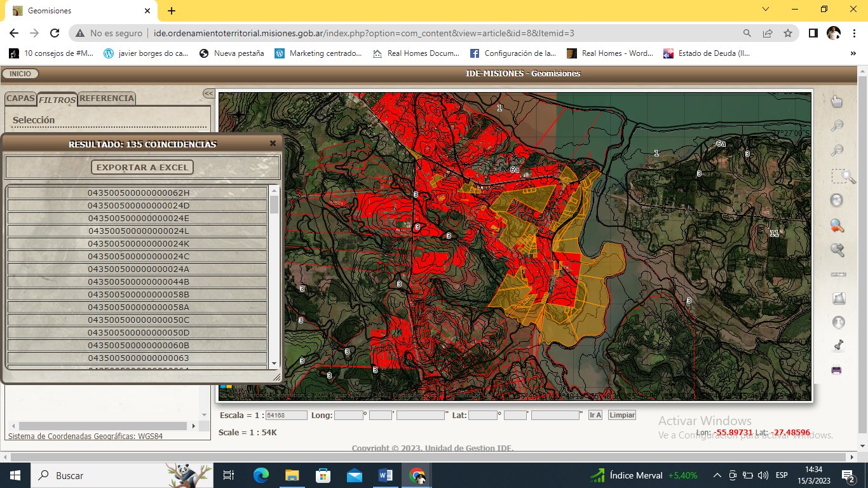Go to next map view arrow icon
Viewport: 868px width, 488px height.
pyautogui.click(x=837, y=250)
